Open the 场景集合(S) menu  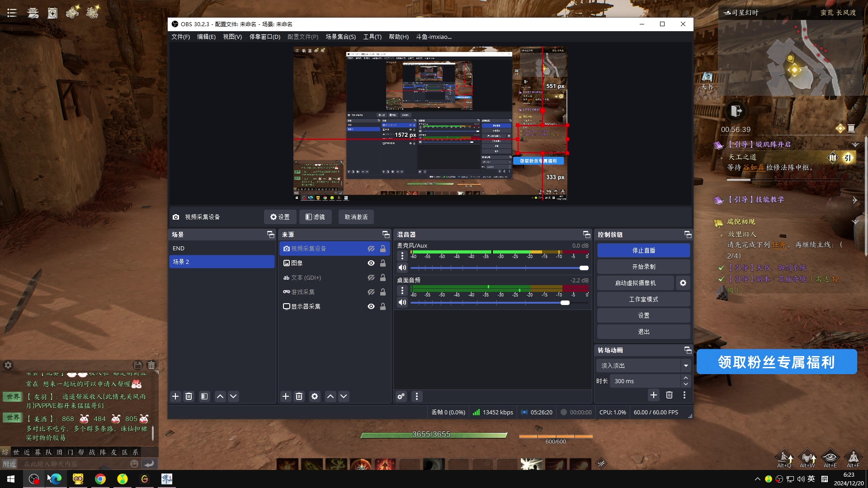[340, 37]
